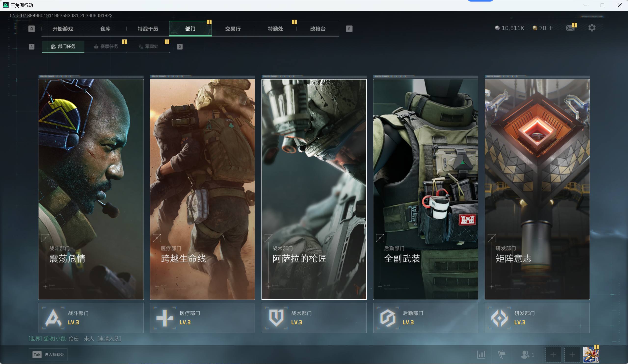Click the 10,611K currency balance
This screenshot has height=364, width=628.
513,28
